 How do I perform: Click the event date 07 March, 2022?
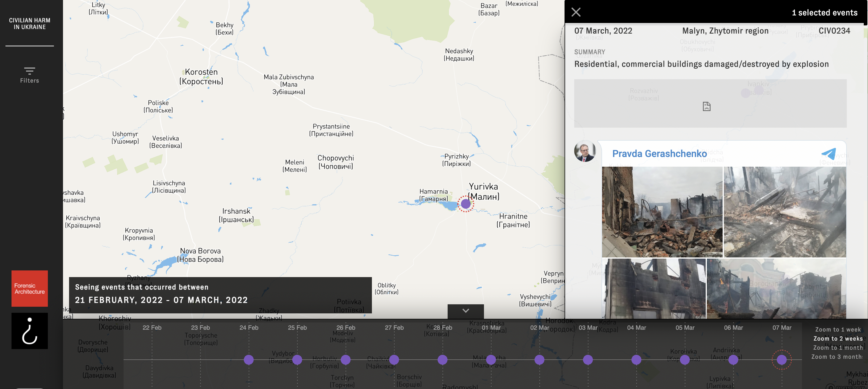tap(603, 31)
